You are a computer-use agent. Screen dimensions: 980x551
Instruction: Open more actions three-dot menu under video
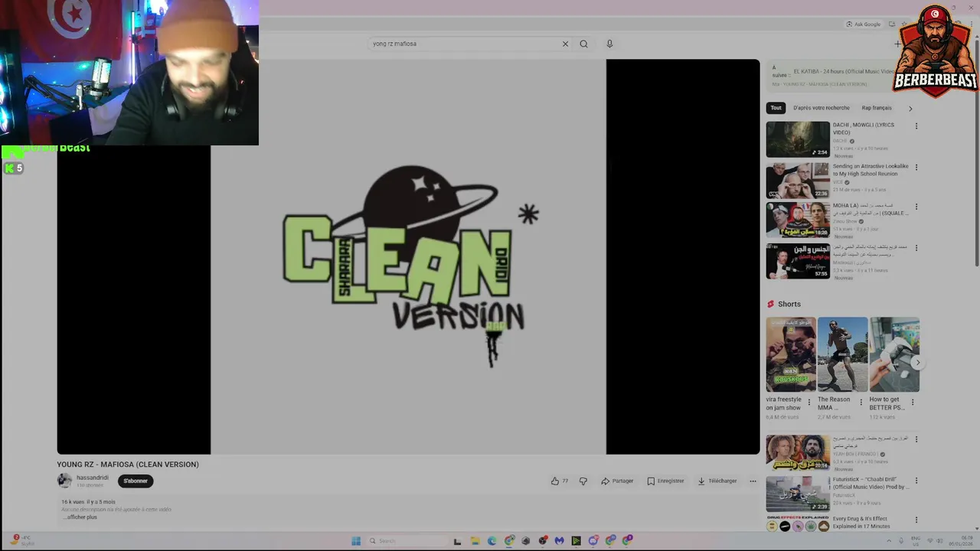click(753, 481)
